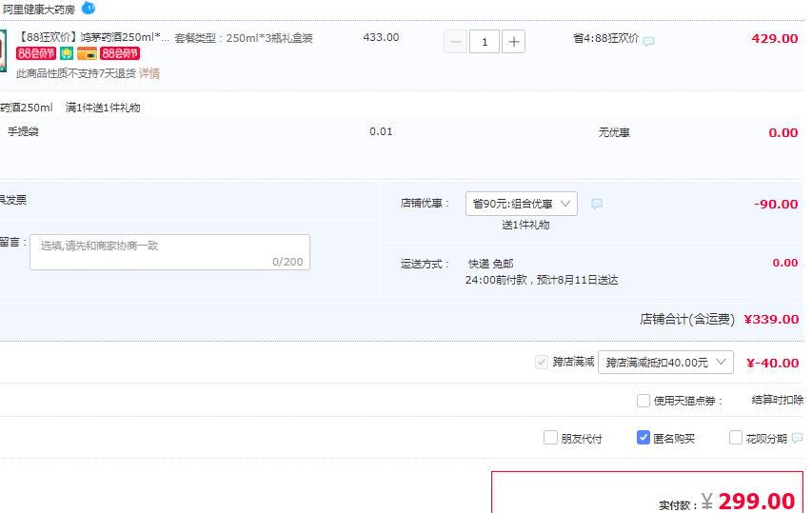This screenshot has height=513, width=812.
Task: Click the 24:00前付款，预计8月11日送达 delivery estimate
Action: (542, 280)
